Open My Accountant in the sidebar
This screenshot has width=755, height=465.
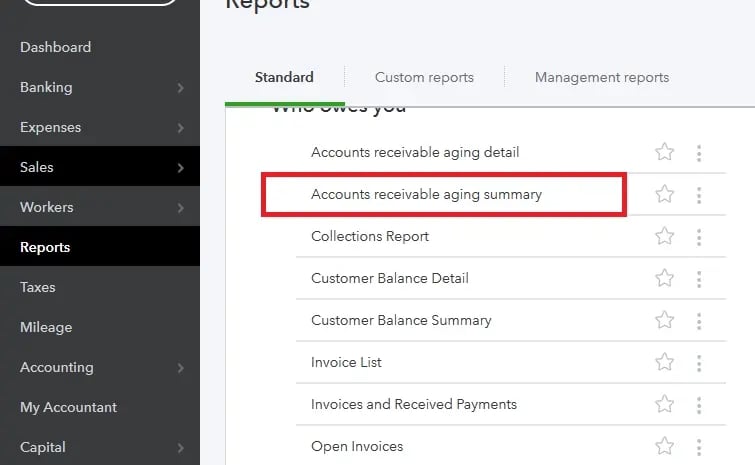[x=68, y=407]
